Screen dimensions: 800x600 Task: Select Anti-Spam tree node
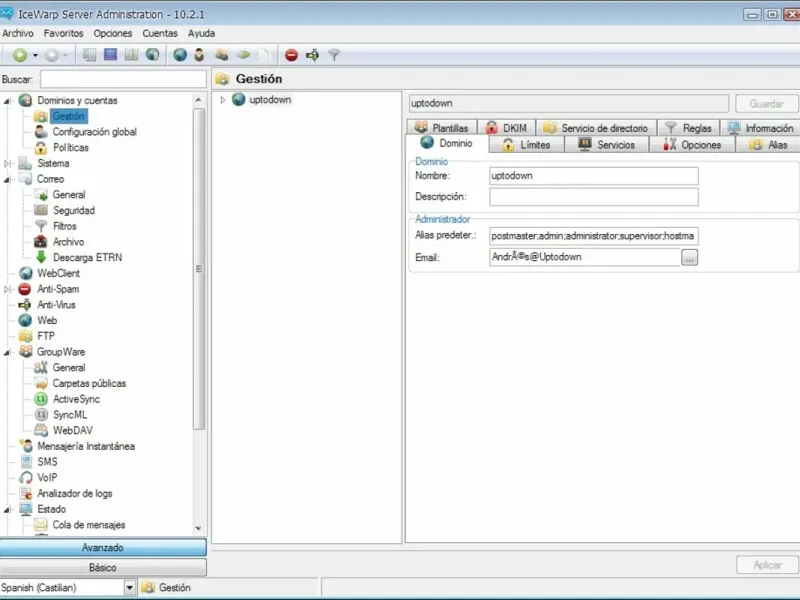pyautogui.click(x=58, y=289)
